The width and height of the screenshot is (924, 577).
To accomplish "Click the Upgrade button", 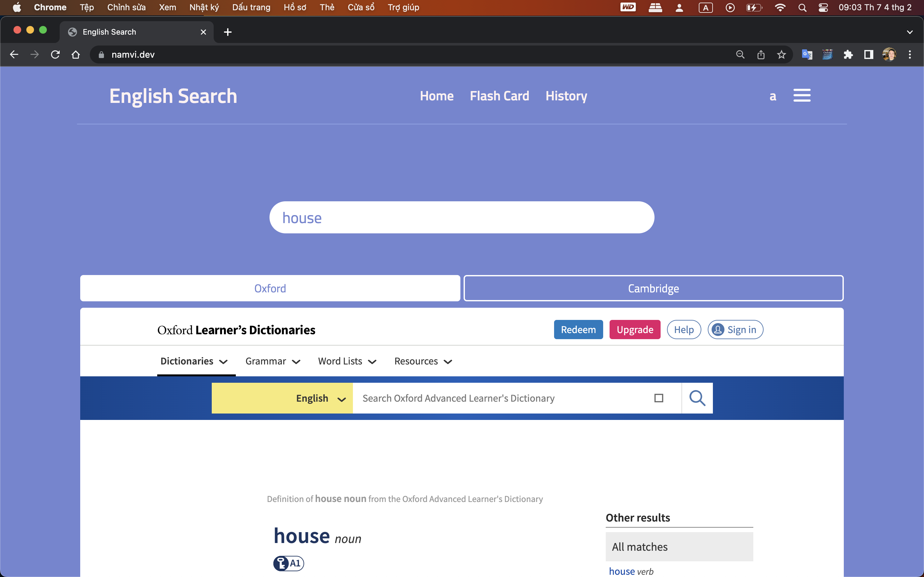I will coord(635,329).
